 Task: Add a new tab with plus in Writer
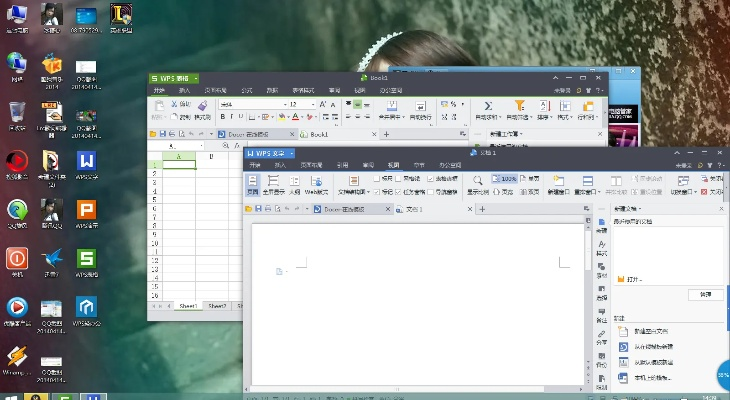pos(482,209)
